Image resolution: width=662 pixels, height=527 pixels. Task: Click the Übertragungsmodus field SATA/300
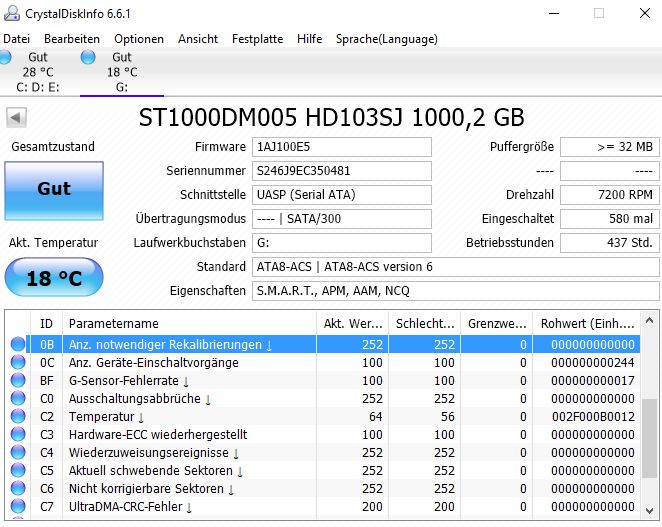[x=342, y=219]
